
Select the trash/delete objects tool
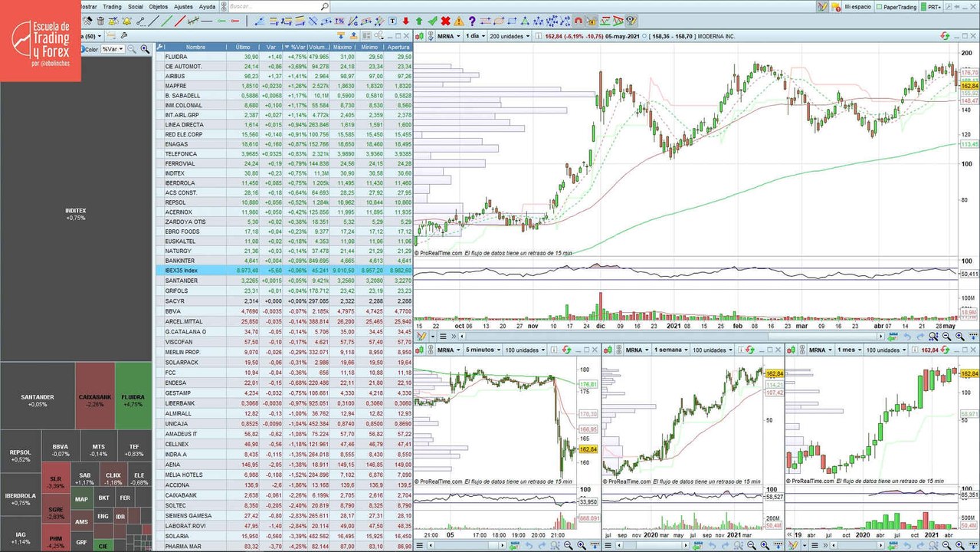(101, 21)
